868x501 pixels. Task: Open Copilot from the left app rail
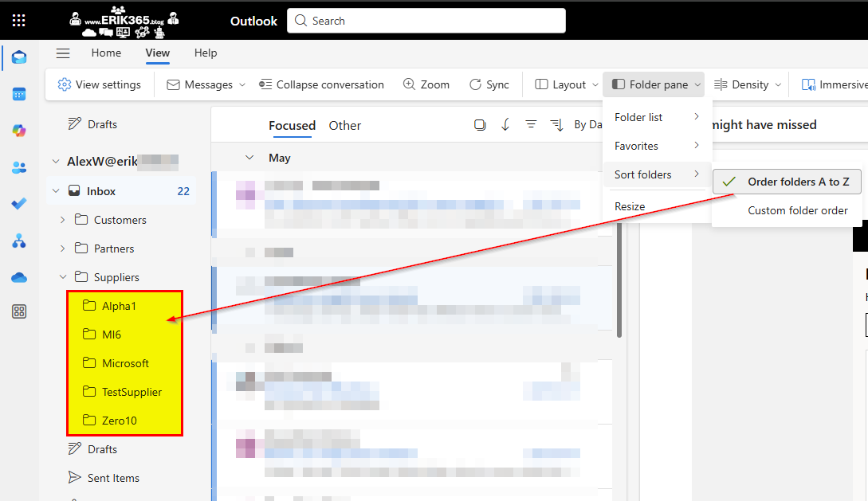click(x=19, y=131)
